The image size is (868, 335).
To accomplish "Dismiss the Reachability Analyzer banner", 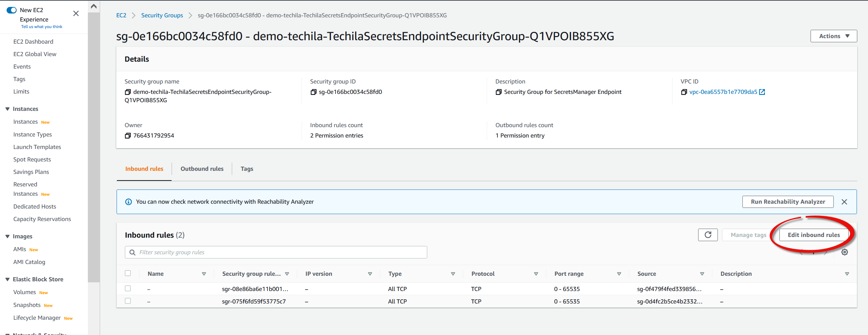I will click(844, 202).
